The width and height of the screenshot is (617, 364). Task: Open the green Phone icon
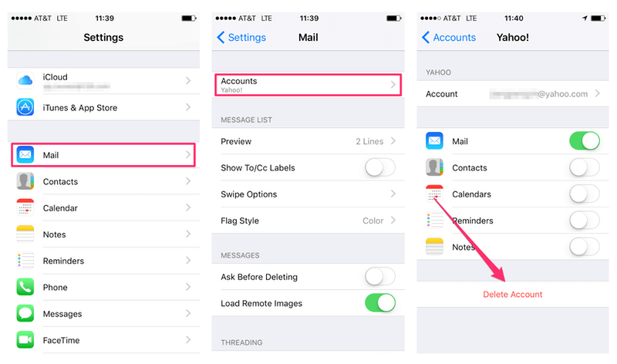25,287
